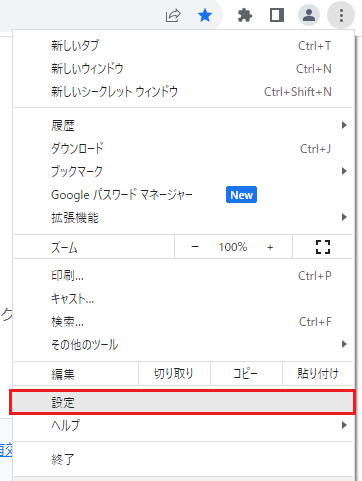
Task: Increase zoom with the plus button
Action: tap(270, 247)
